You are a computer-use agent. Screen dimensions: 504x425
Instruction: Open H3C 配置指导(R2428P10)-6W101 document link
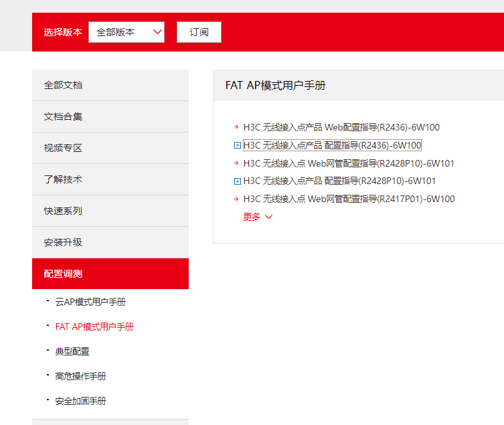click(339, 181)
